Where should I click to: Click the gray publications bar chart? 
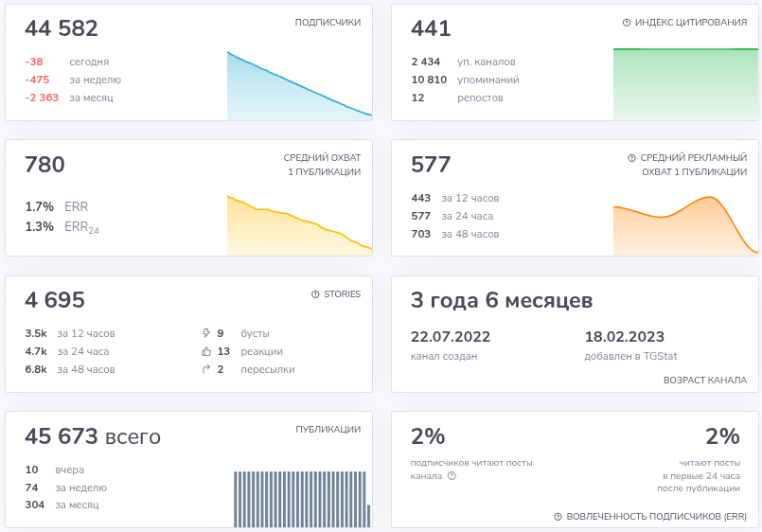pyautogui.click(x=301, y=498)
